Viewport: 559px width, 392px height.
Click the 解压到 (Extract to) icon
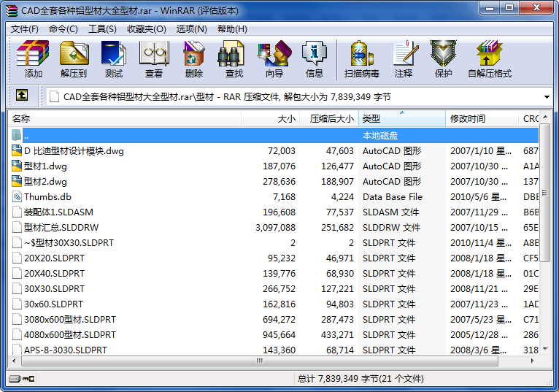[74, 59]
